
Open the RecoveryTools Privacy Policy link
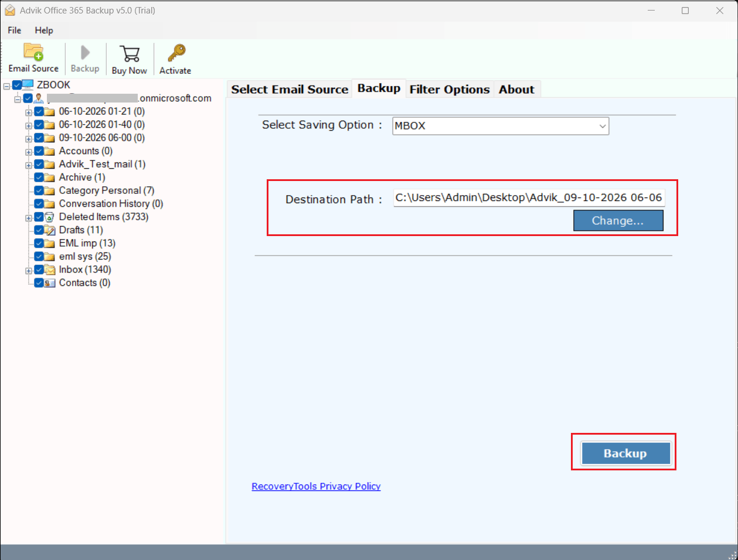(316, 486)
